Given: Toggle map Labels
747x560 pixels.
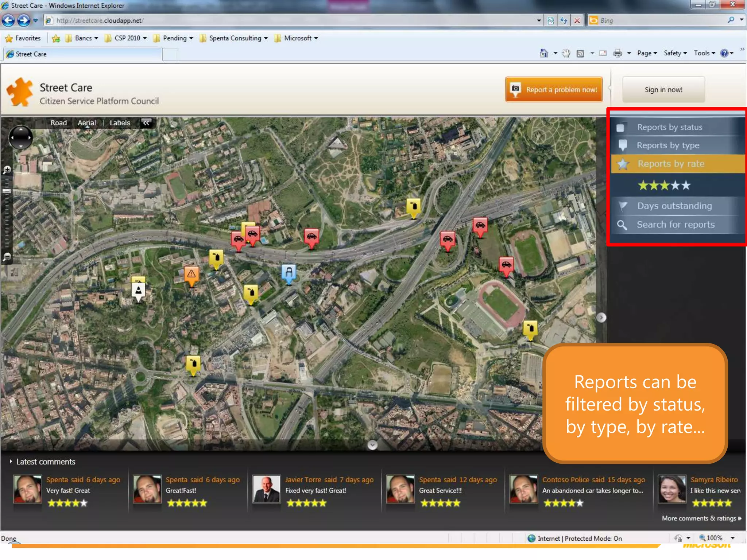Looking at the screenshot, I should point(120,123).
